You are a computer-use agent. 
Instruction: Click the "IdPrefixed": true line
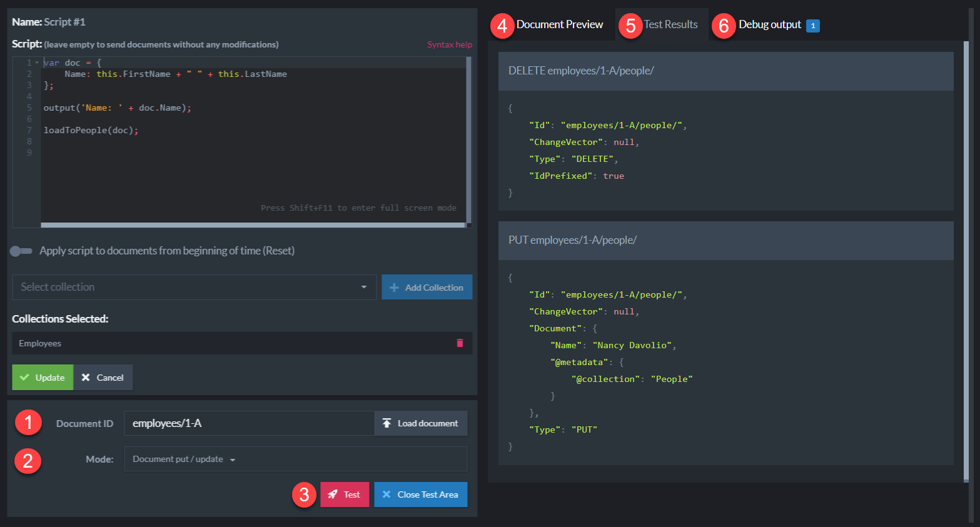pos(577,176)
